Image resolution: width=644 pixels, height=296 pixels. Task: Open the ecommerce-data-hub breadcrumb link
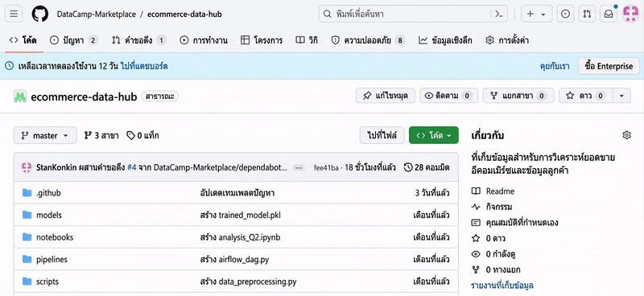184,14
